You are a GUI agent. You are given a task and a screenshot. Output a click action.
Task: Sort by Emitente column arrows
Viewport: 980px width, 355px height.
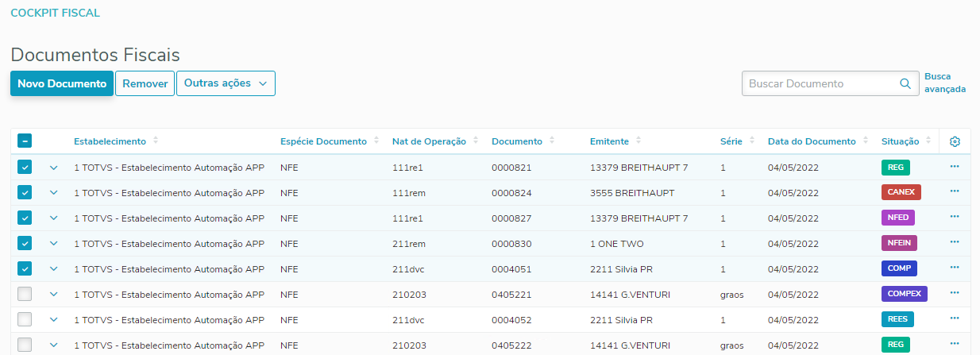(639, 141)
